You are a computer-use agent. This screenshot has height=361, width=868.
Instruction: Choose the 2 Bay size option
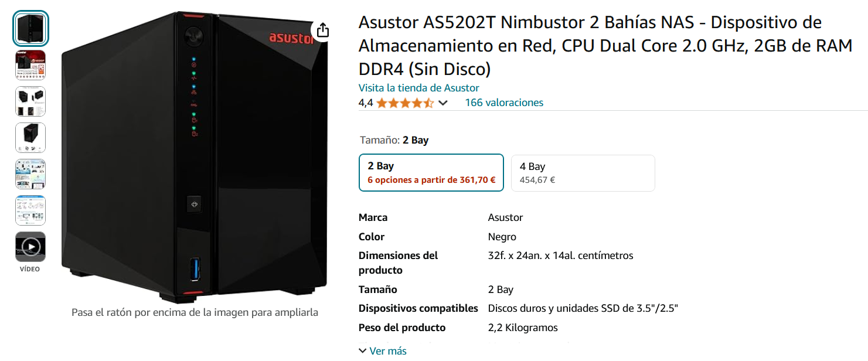click(431, 172)
